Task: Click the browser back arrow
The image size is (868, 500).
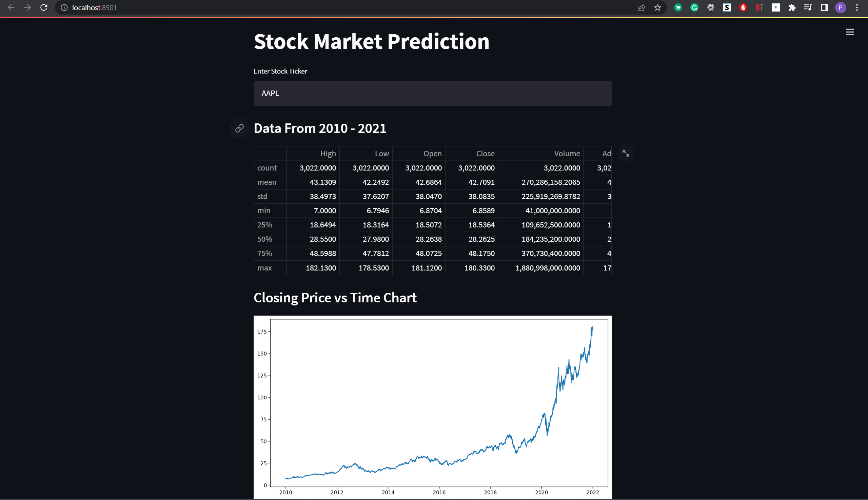Action: [x=11, y=7]
